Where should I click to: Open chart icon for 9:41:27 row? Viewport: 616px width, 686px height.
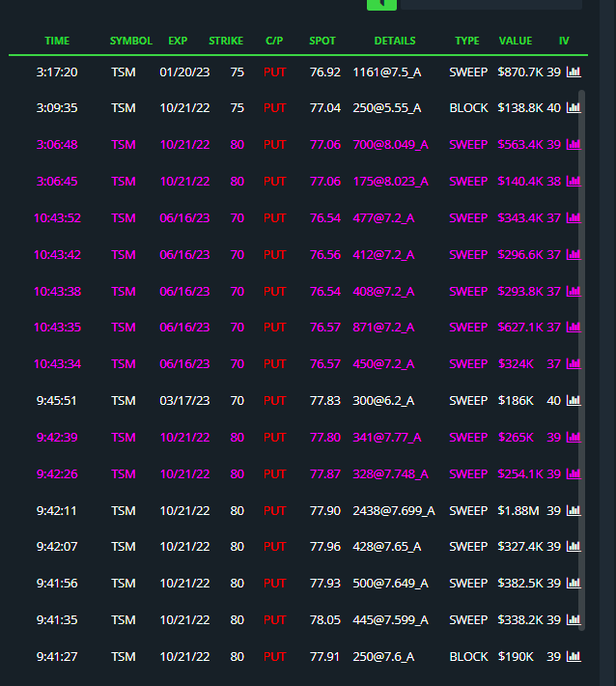[x=574, y=657]
